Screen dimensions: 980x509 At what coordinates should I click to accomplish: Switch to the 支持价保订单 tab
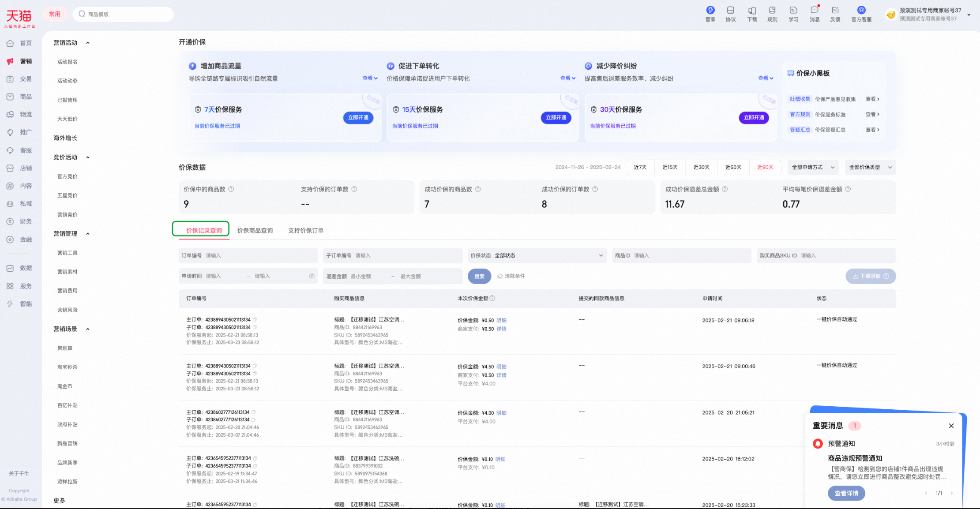[x=305, y=231]
